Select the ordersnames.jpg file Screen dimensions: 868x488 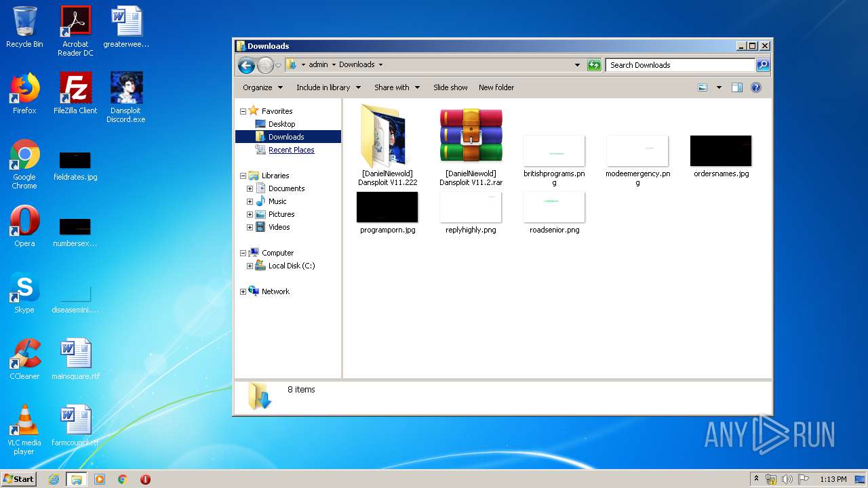tap(721, 156)
